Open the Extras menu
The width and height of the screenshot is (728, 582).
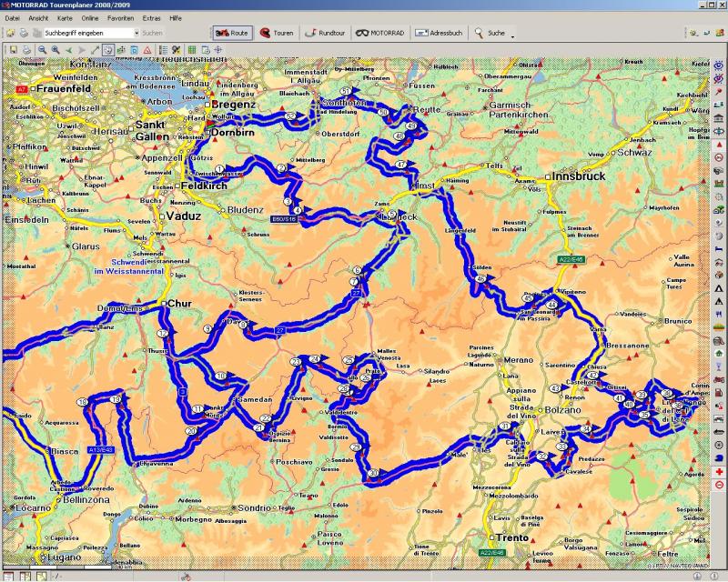pyautogui.click(x=151, y=18)
